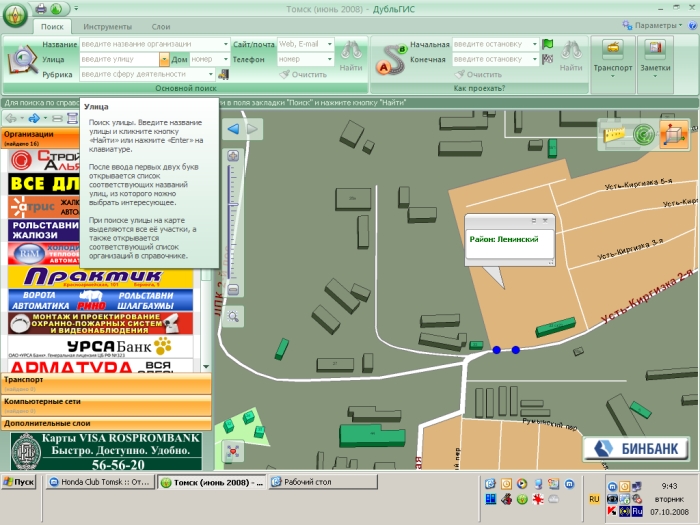Click Очистить in Как проехать group
Screen dimensions: 700x525
(478, 75)
